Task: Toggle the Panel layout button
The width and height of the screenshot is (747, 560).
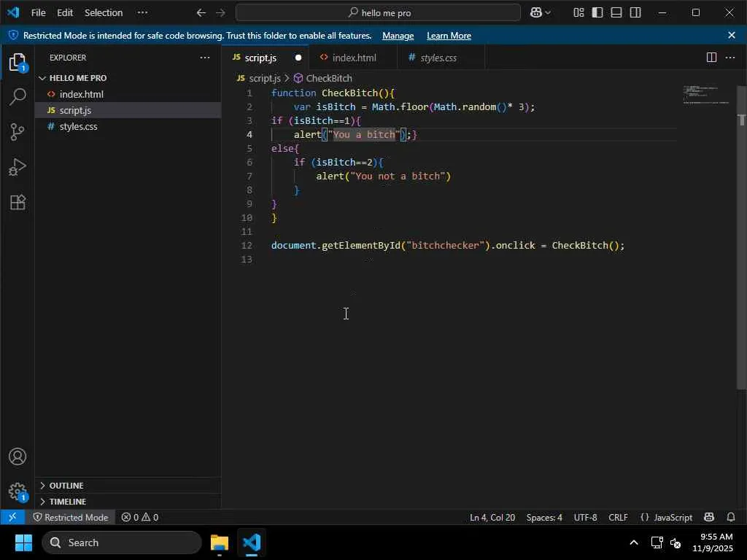Action: click(616, 12)
